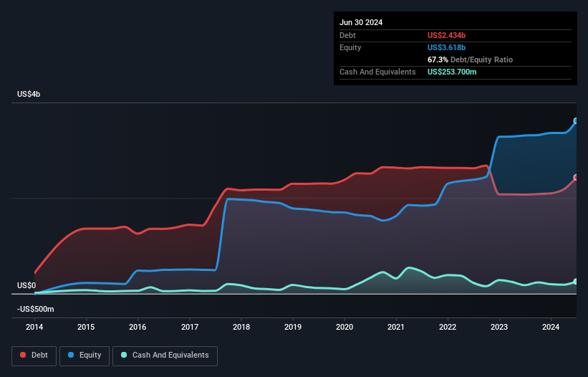Select the 2017 x-axis label
Image resolution: width=588 pixels, height=377 pixels.
tap(190, 327)
